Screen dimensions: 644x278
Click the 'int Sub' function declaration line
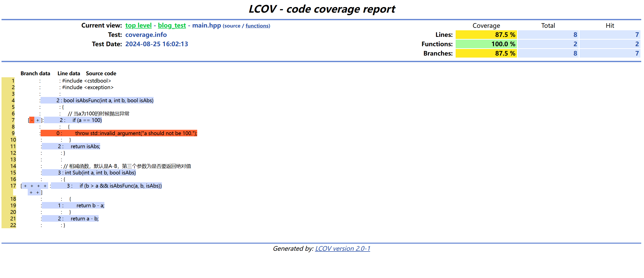100,173
